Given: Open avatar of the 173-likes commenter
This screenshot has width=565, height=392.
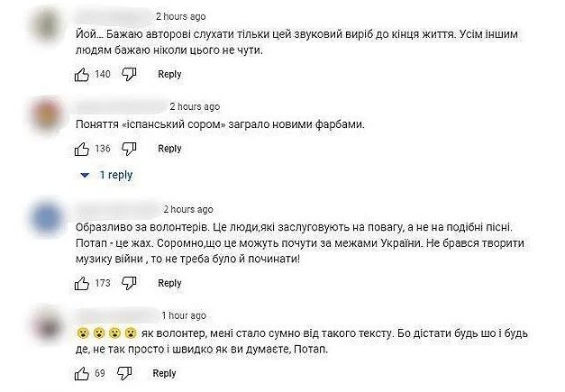Looking at the screenshot, I should tap(46, 219).
